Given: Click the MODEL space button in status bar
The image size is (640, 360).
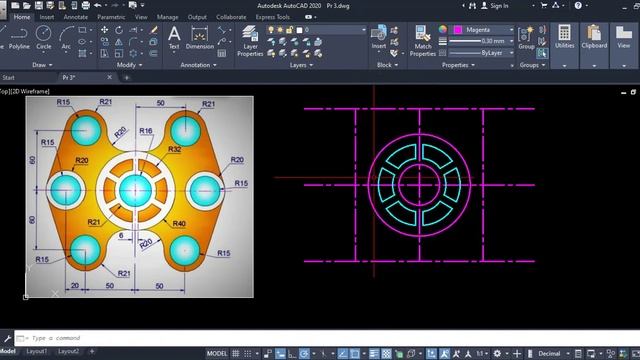Looking at the screenshot, I should click(x=217, y=353).
